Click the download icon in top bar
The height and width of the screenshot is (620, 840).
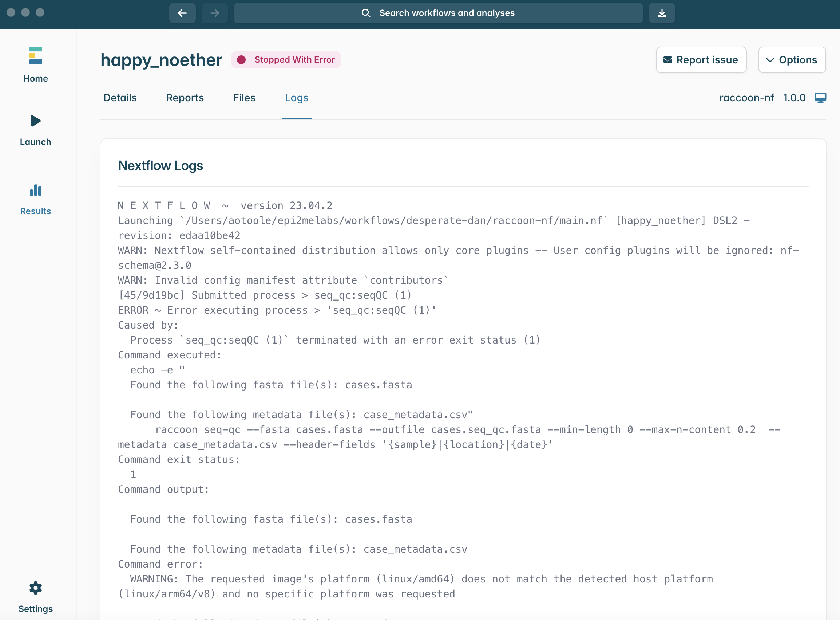pos(662,13)
